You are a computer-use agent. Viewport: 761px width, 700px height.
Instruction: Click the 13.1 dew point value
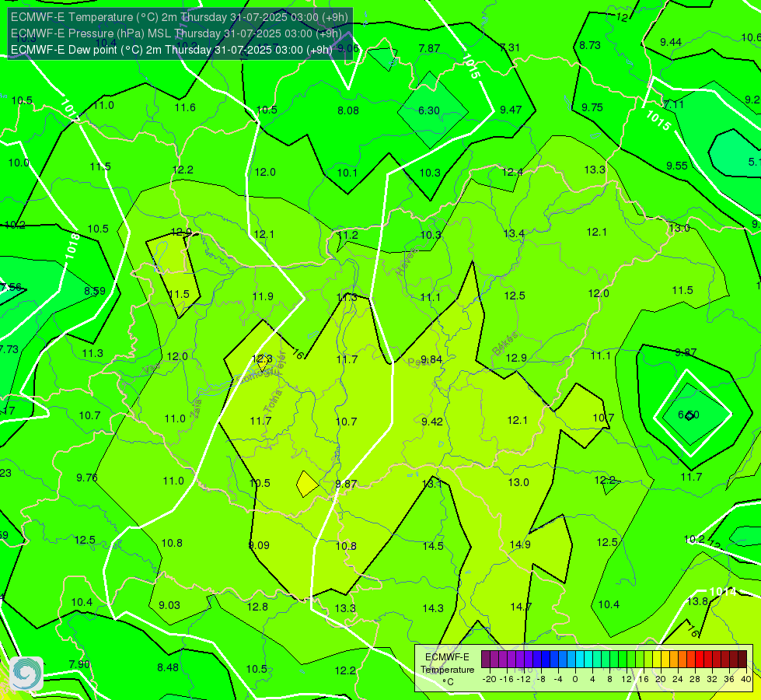(432, 484)
